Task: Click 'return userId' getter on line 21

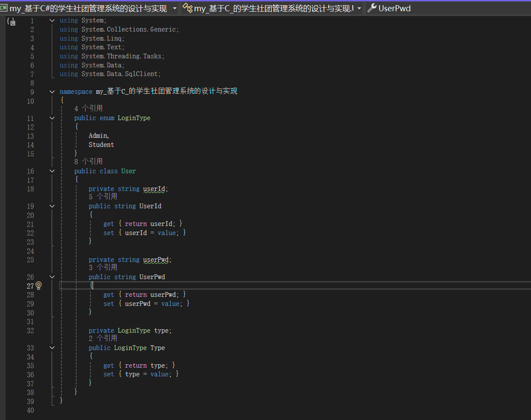Action: point(148,224)
